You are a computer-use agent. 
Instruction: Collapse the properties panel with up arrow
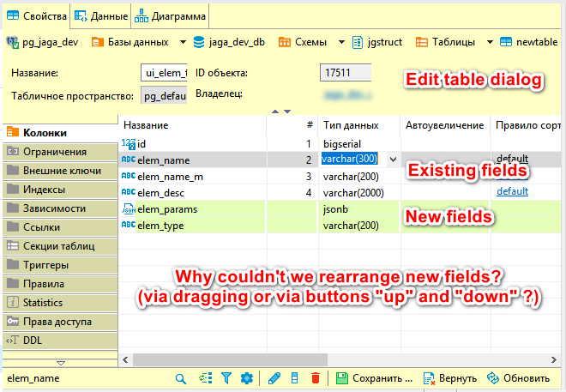point(275,112)
